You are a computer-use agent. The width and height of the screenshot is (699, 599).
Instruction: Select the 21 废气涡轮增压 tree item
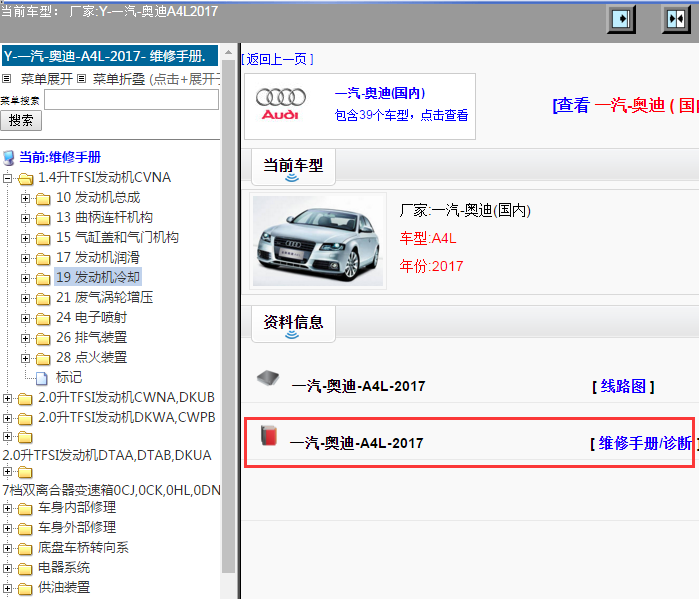click(104, 297)
